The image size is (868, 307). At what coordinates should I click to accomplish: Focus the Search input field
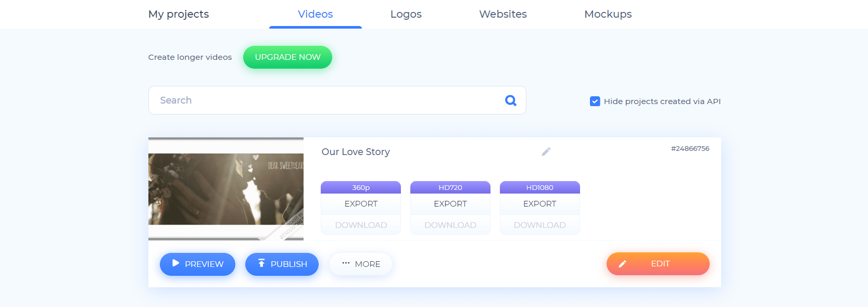click(x=337, y=100)
